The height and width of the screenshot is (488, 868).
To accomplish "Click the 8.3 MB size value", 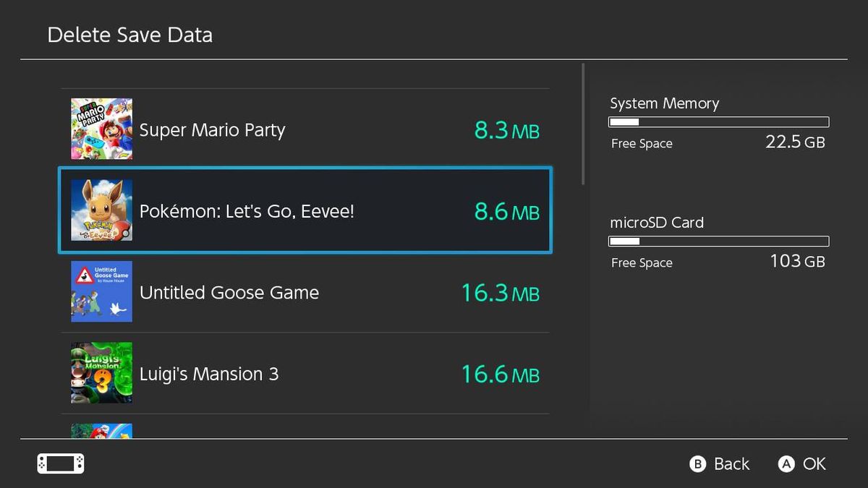I will pos(507,130).
